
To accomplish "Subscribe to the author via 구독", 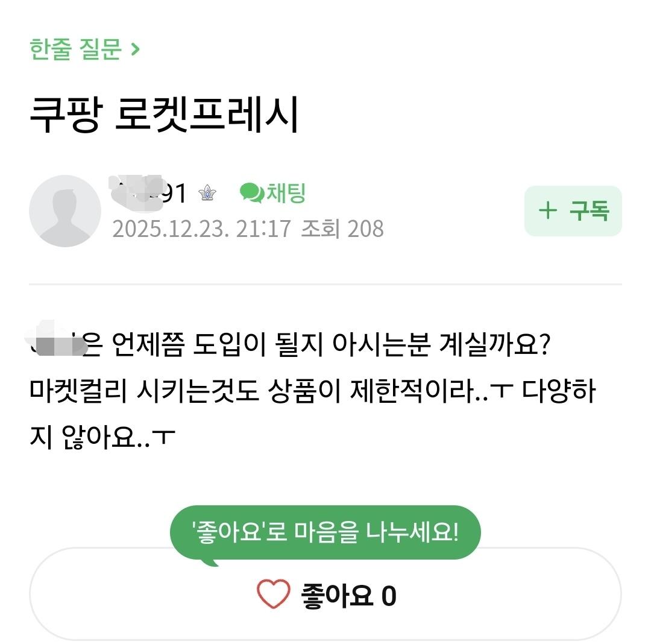I will [573, 211].
